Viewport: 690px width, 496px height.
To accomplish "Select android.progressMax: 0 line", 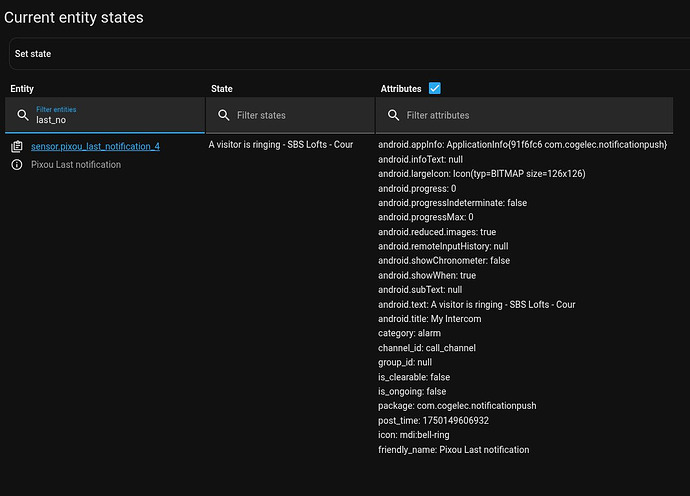I will [x=426, y=217].
